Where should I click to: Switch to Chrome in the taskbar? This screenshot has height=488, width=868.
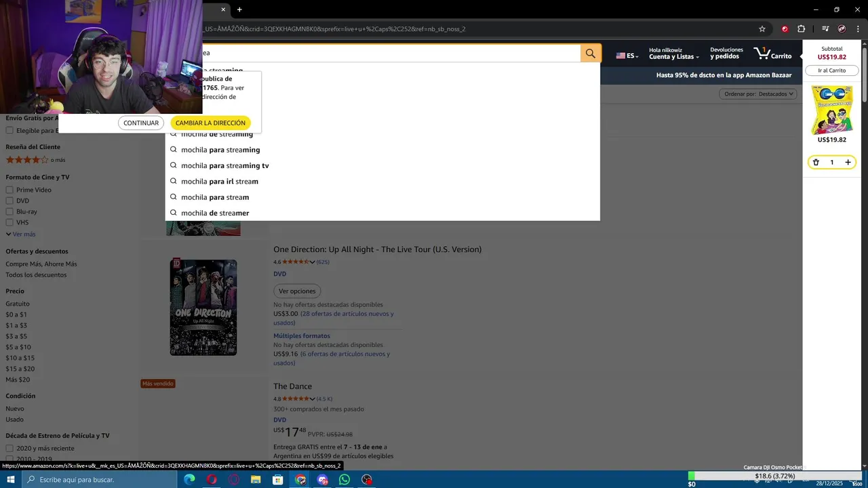pyautogui.click(x=300, y=480)
